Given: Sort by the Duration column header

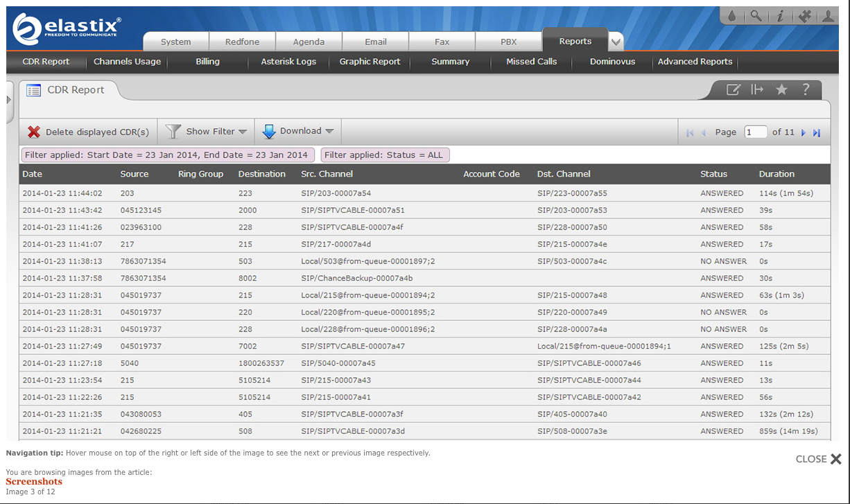Looking at the screenshot, I should 777,174.
